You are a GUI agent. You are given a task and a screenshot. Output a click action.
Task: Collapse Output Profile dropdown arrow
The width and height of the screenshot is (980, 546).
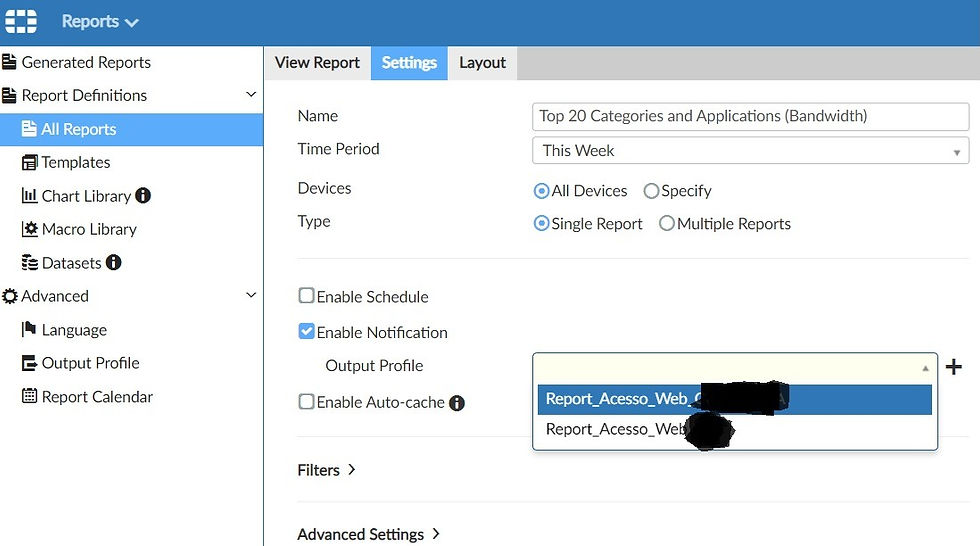[925, 369]
